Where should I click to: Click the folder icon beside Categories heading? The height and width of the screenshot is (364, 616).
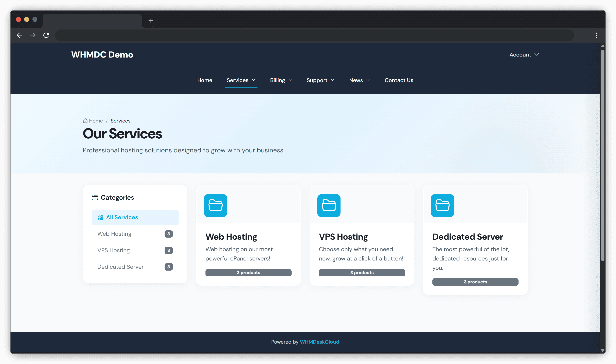(95, 197)
